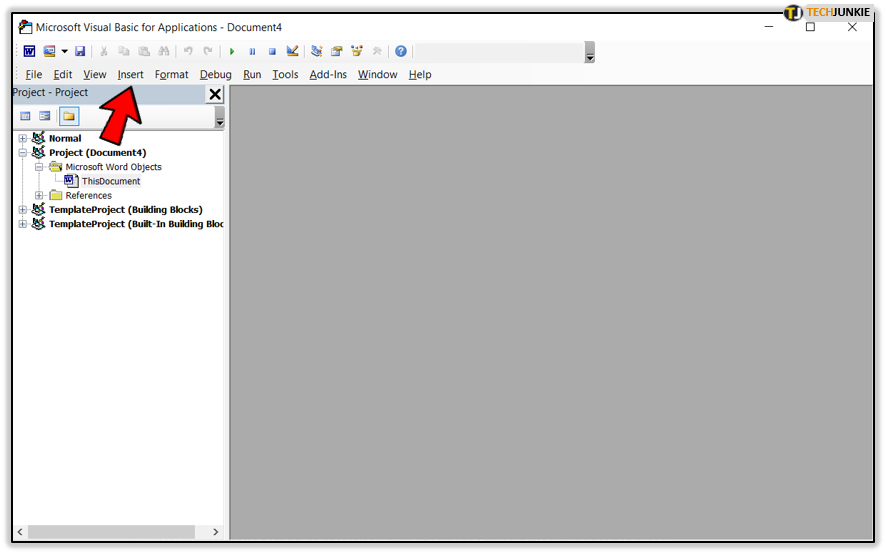Select ThisDocument in project tree

pyautogui.click(x=111, y=181)
